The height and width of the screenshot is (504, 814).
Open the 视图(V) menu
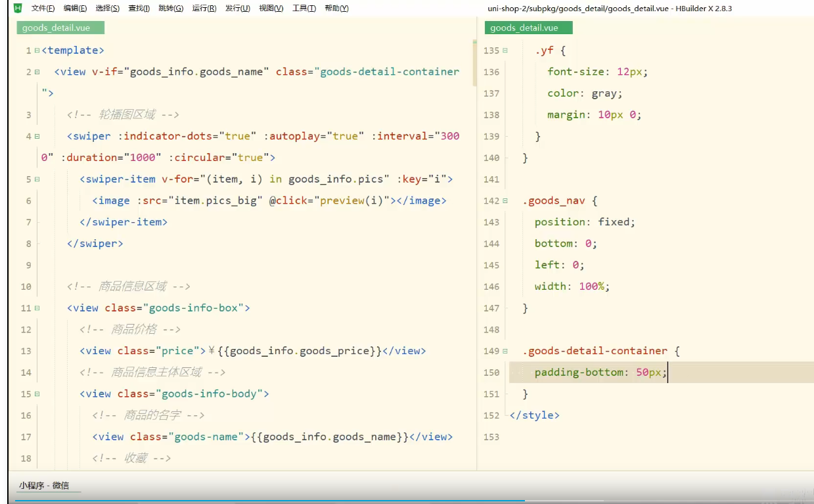(271, 9)
